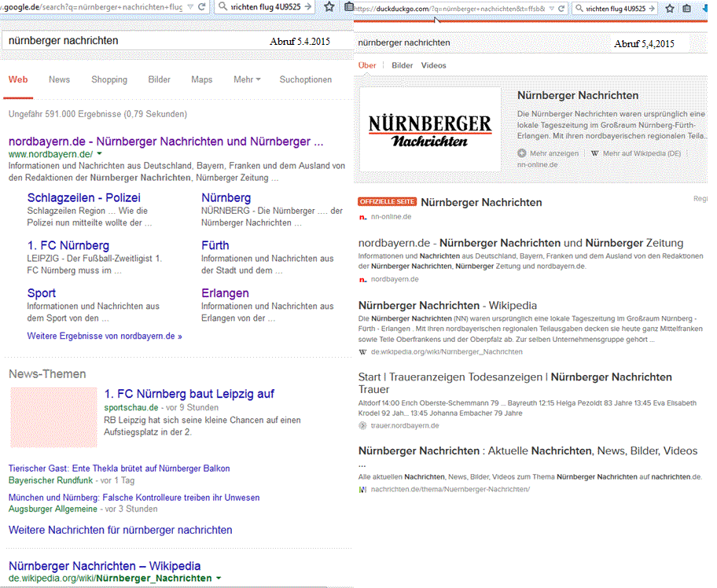Switch to the Shopping tab in Google
717x588 pixels.
109,79
